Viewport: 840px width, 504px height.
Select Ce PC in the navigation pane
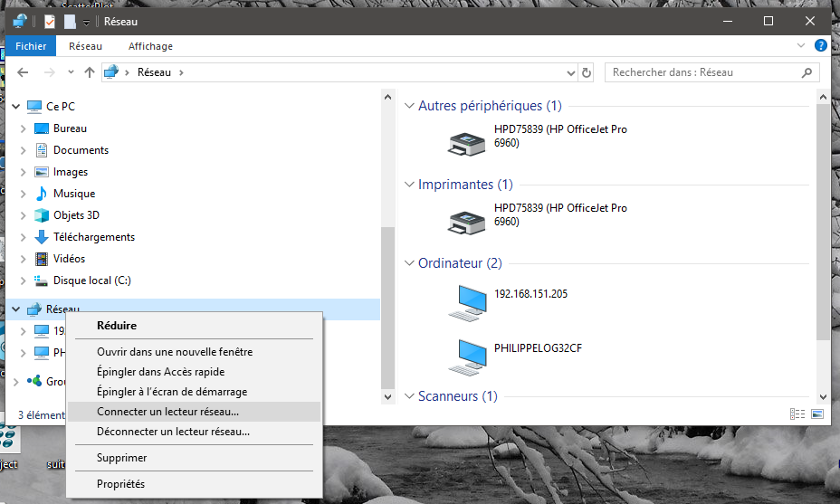pyautogui.click(x=61, y=107)
